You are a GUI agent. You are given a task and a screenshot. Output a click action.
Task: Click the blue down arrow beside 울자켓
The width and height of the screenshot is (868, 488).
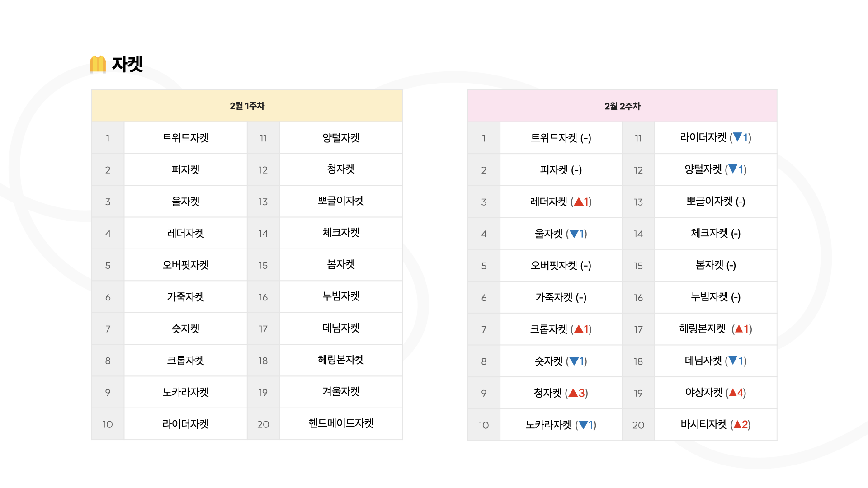[574, 234]
